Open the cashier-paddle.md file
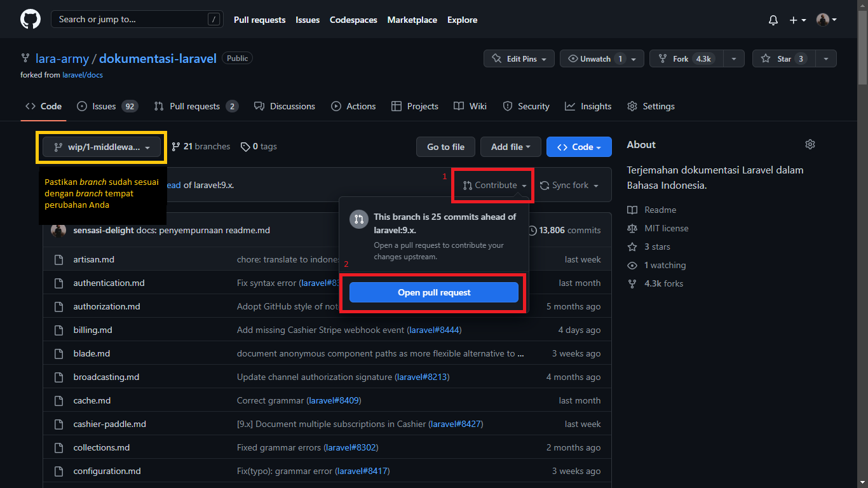This screenshot has height=488, width=868. tap(109, 424)
